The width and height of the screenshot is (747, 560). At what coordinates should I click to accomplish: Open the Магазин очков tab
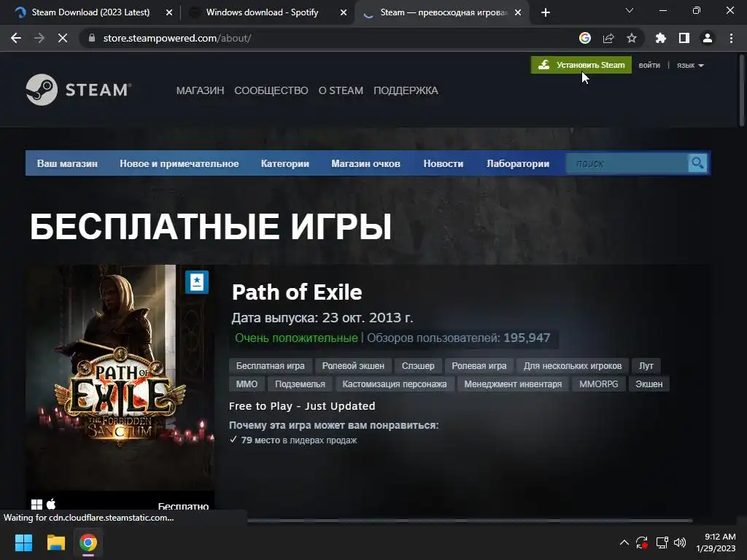(366, 163)
